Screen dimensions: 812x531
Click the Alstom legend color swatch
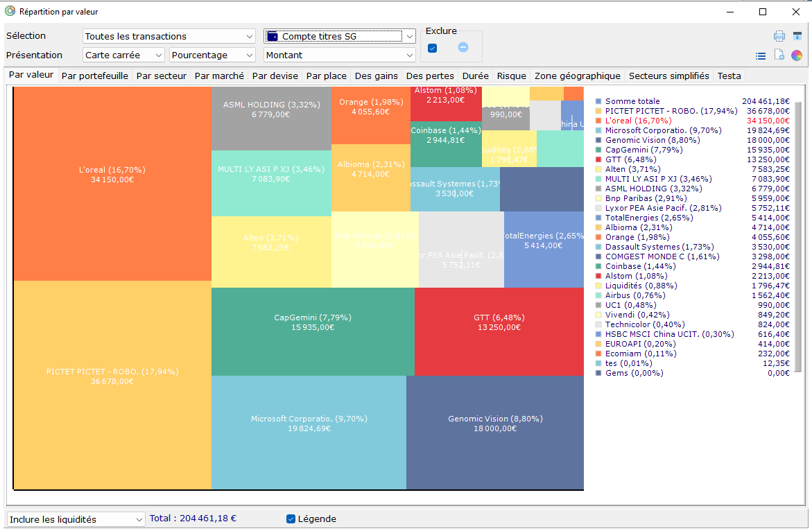[x=598, y=277]
